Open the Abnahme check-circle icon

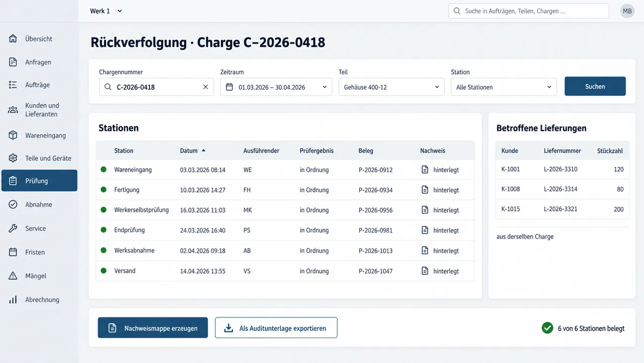point(13,204)
